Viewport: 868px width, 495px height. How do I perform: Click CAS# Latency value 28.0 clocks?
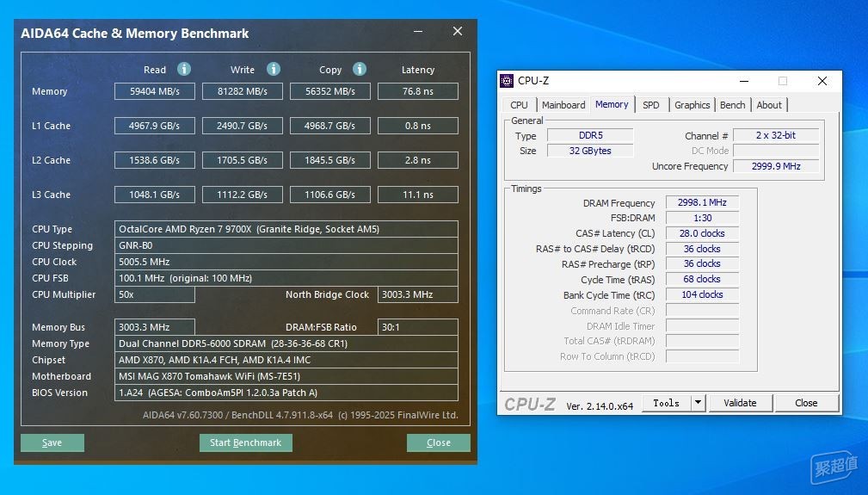pyautogui.click(x=702, y=233)
